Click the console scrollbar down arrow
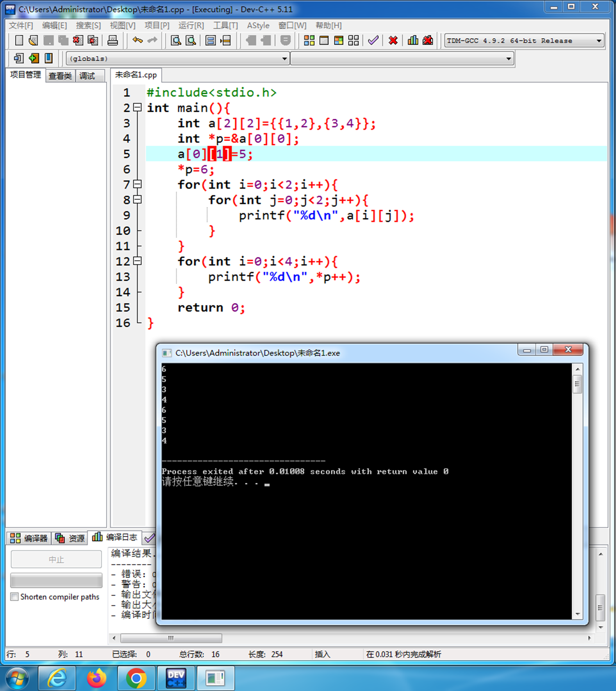The height and width of the screenshot is (691, 616). tap(577, 614)
